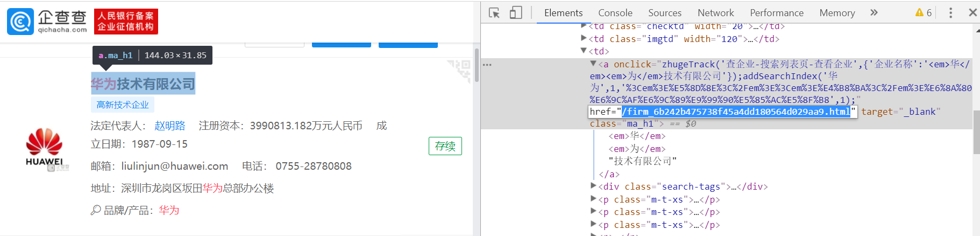Select the href attribute value in DevTools
980x236 pixels.
(x=736, y=112)
